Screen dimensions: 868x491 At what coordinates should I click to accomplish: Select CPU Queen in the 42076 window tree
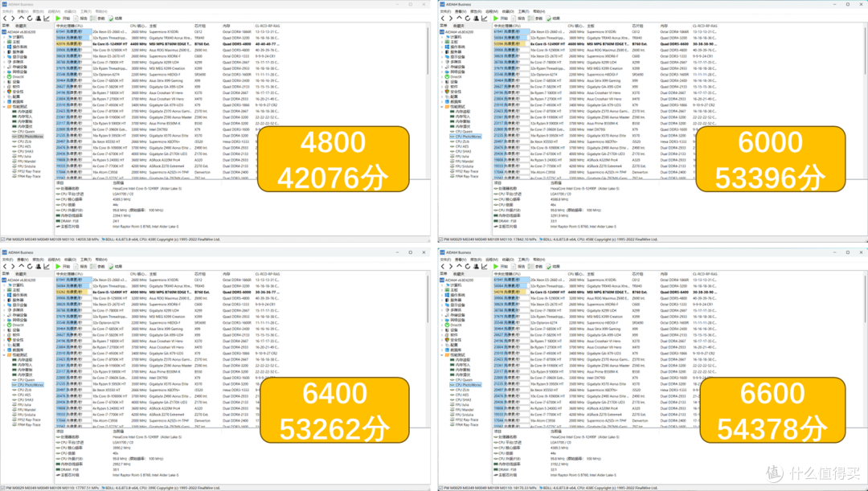click(26, 131)
